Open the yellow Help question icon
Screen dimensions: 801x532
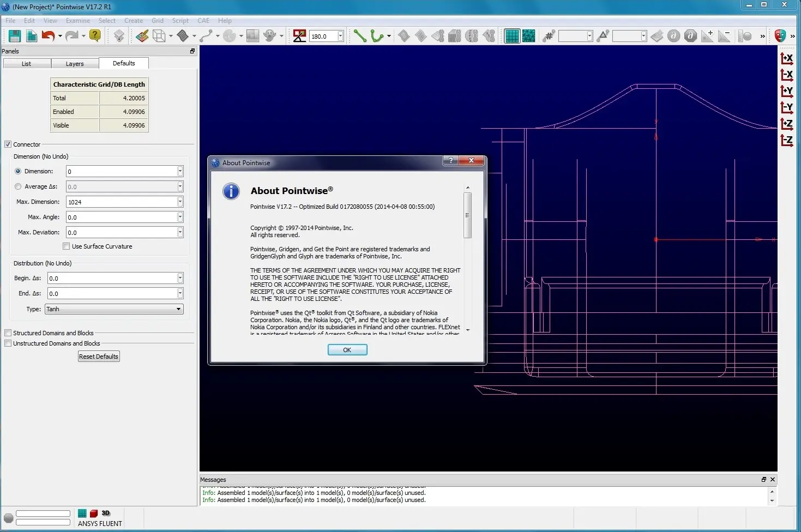click(x=95, y=36)
